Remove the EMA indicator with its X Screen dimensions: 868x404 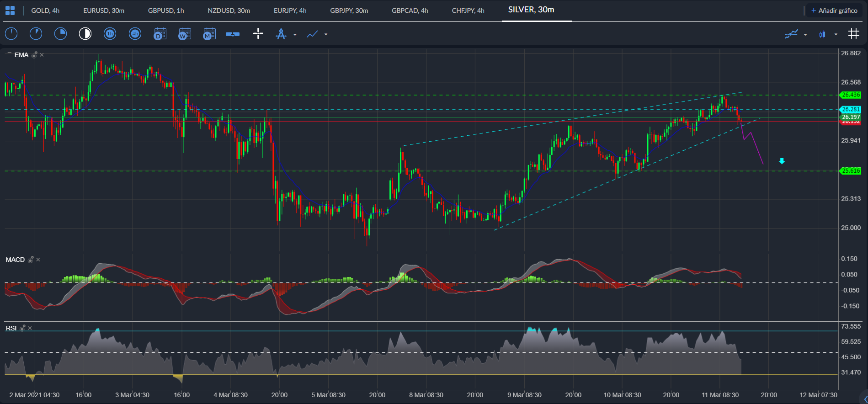click(x=42, y=55)
